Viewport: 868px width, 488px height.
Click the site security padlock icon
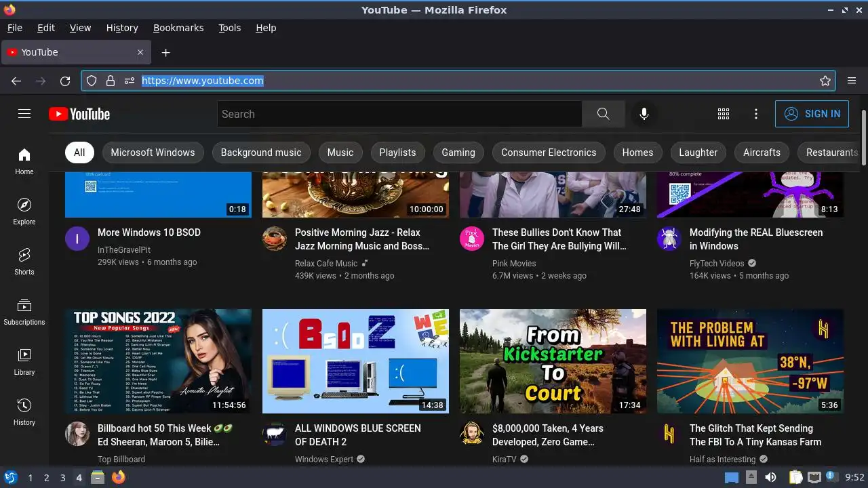tap(111, 81)
